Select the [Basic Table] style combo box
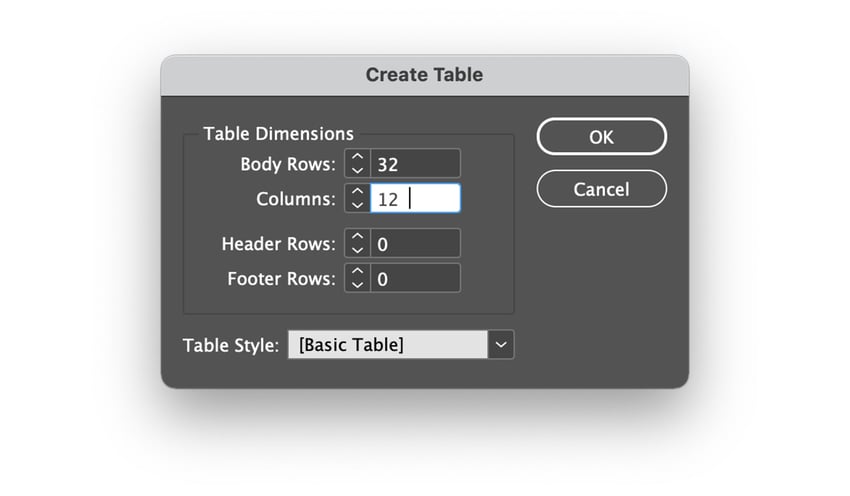850x496 pixels. coord(387,345)
